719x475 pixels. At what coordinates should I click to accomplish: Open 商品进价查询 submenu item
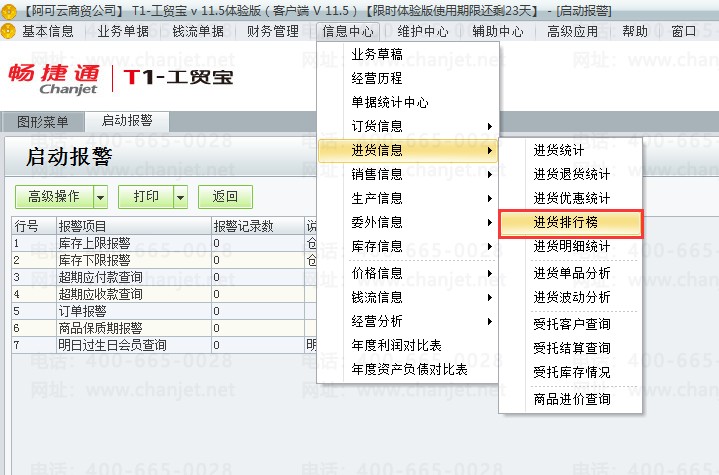point(571,399)
